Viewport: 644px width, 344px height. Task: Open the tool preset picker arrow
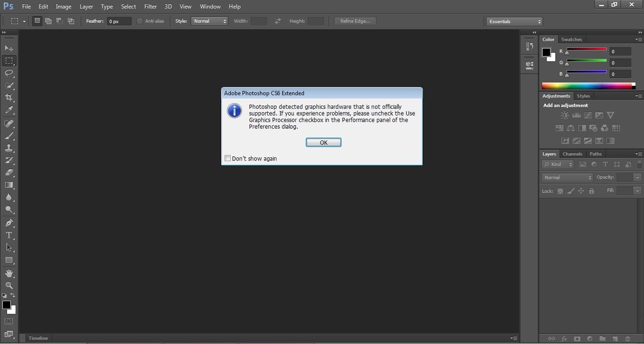point(24,21)
